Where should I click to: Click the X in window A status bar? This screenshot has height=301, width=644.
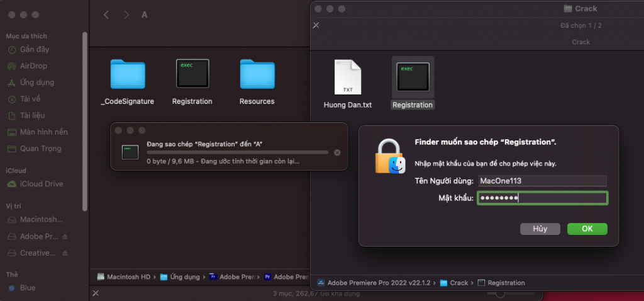[x=96, y=293]
